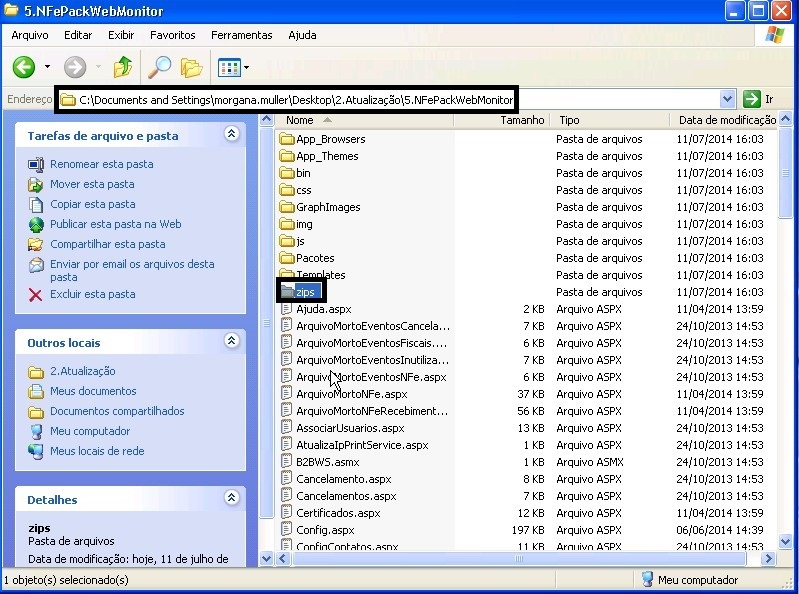Select the Config.aspx file icon

pyautogui.click(x=287, y=530)
